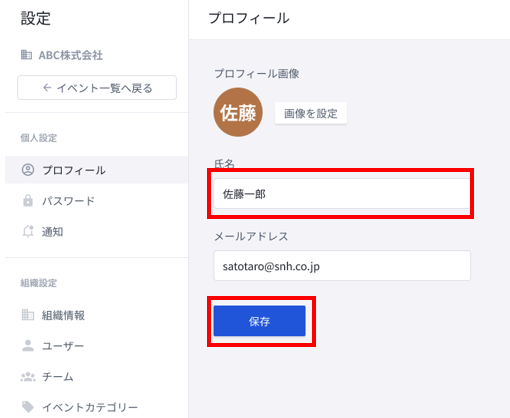Click the profile person icon in sidebar
This screenshot has height=418, width=510.
tap(28, 170)
